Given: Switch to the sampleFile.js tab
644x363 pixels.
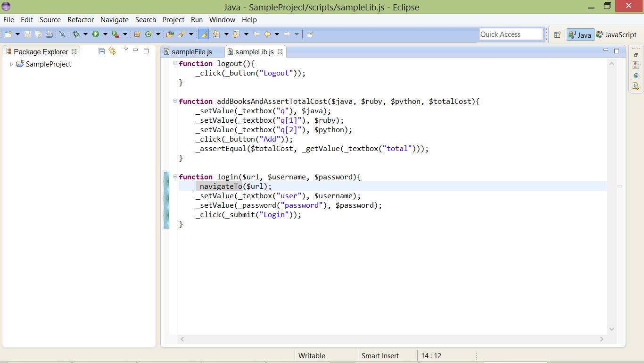Looking at the screenshot, I should tap(192, 51).
